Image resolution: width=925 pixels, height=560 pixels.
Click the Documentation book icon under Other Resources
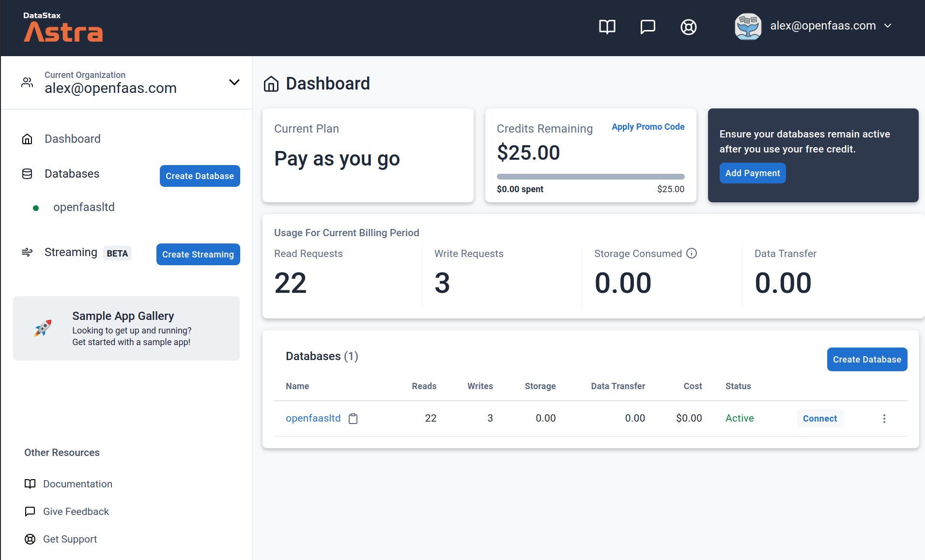[x=30, y=484]
